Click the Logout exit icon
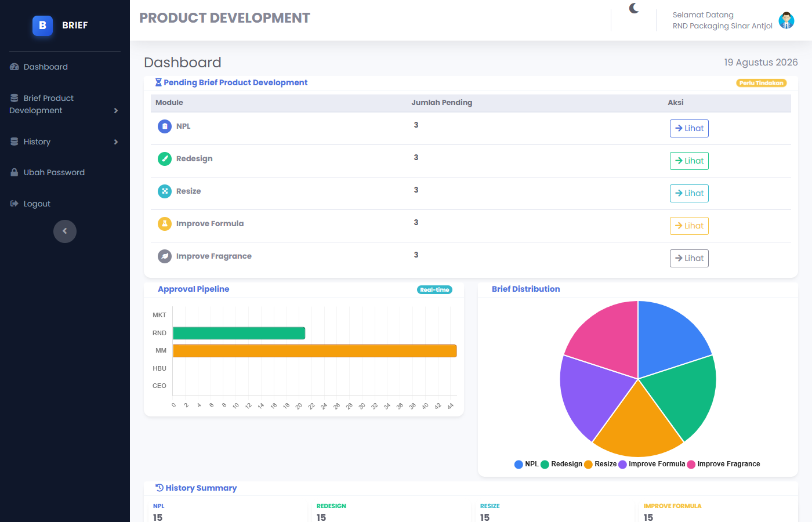This screenshot has height=522, width=812. pyautogui.click(x=14, y=204)
